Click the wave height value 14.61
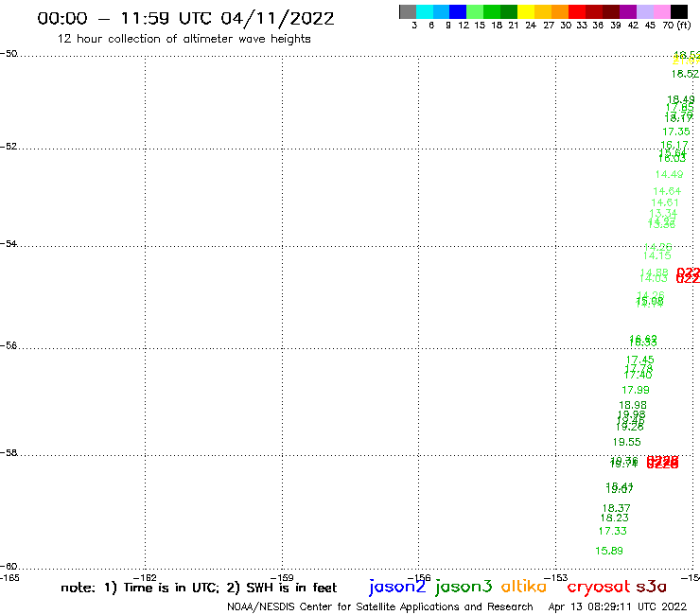Image resolution: width=700 pixels, height=615 pixels. (x=665, y=202)
